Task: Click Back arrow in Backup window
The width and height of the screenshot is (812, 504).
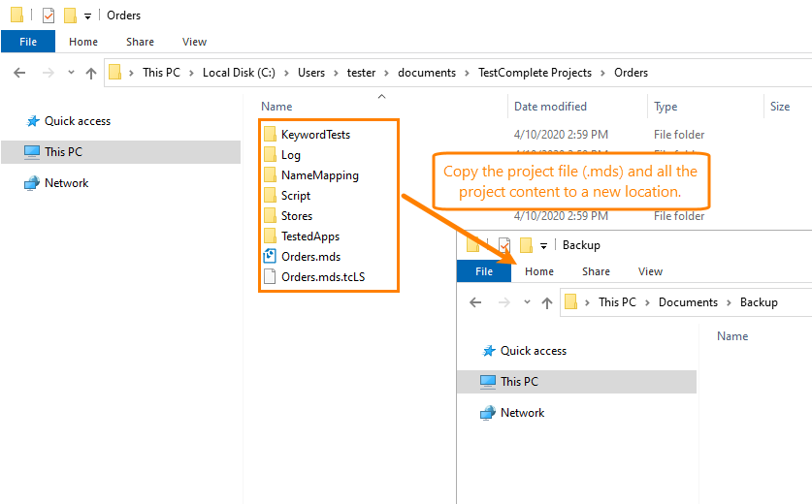Action: (x=475, y=302)
